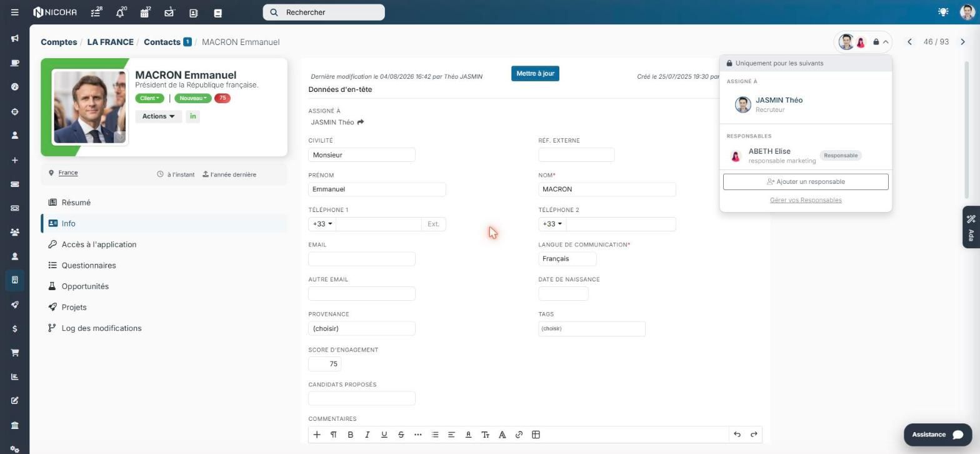Open the chart icon in left sidebar

(x=15, y=377)
